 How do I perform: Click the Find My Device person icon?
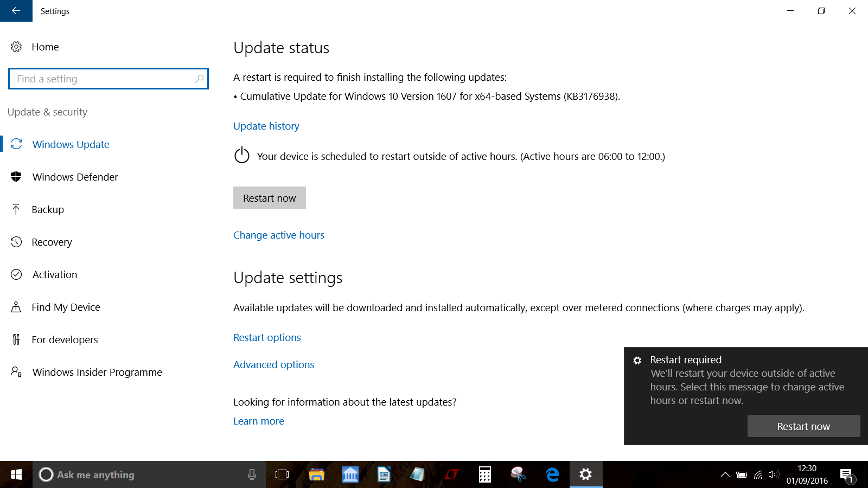[x=16, y=307]
